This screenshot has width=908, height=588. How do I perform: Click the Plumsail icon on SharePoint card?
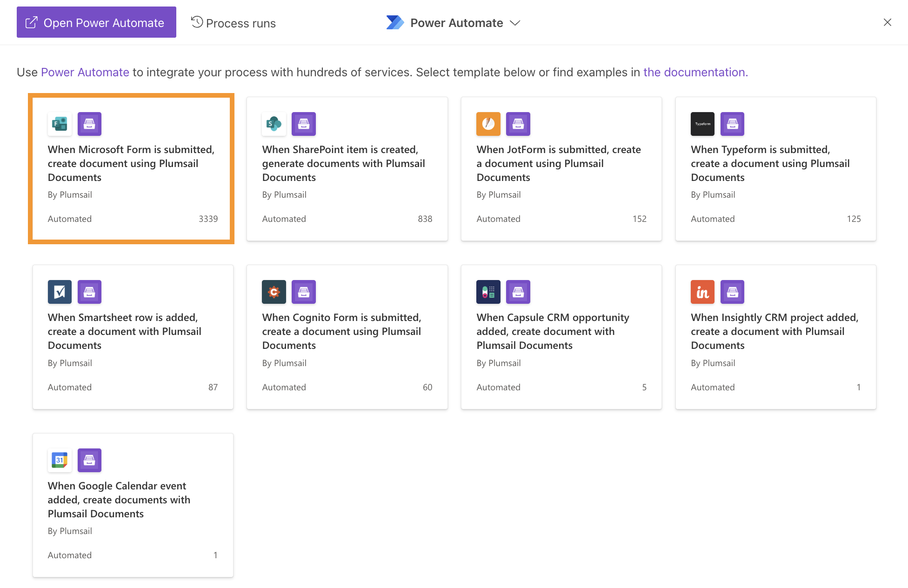[x=304, y=124]
